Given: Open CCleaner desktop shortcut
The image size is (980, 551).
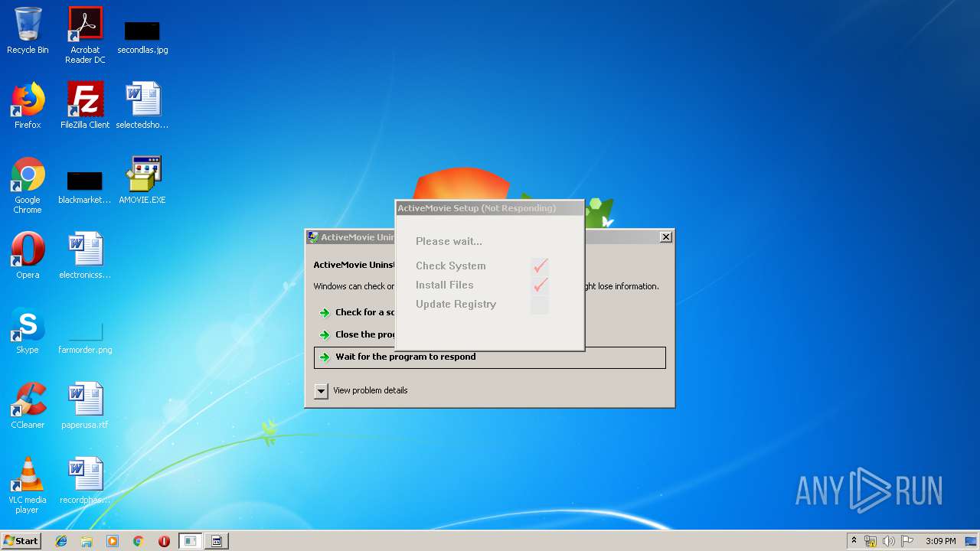Looking at the screenshot, I should coord(28,406).
